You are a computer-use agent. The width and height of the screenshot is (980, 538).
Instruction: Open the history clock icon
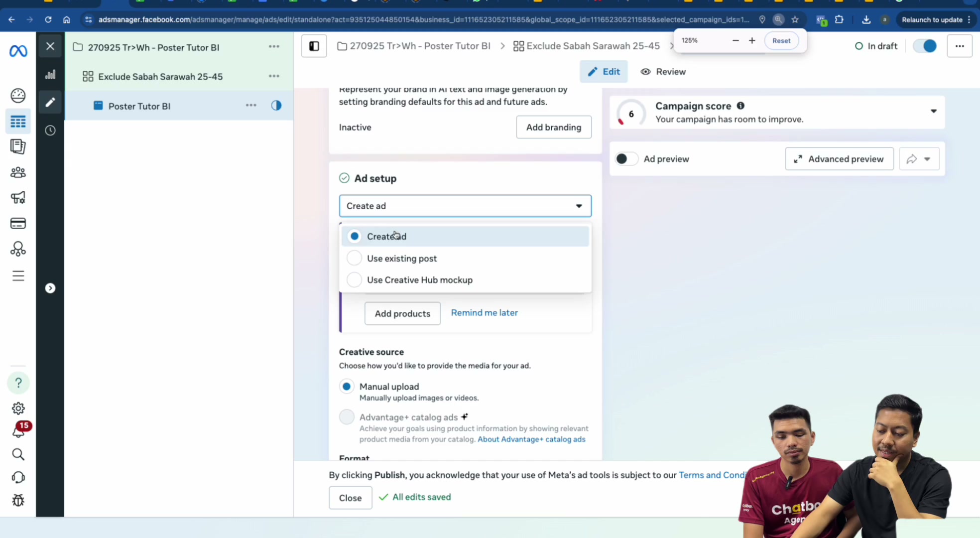[50, 131]
